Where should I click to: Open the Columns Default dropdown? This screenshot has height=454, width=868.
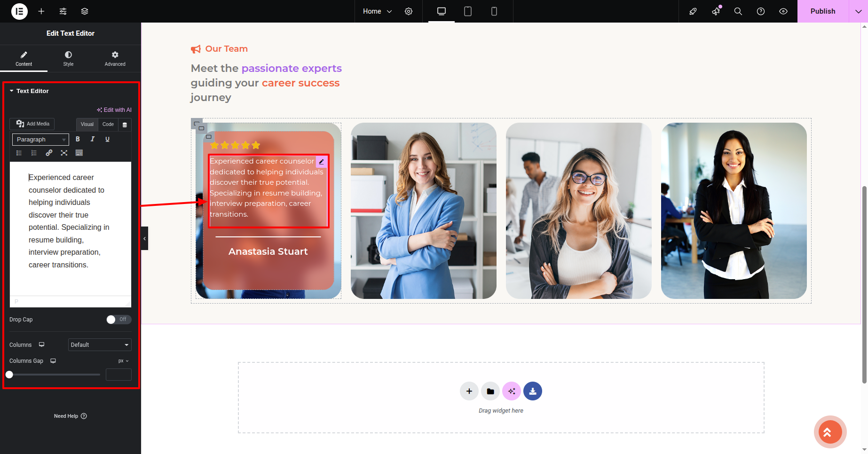point(100,345)
